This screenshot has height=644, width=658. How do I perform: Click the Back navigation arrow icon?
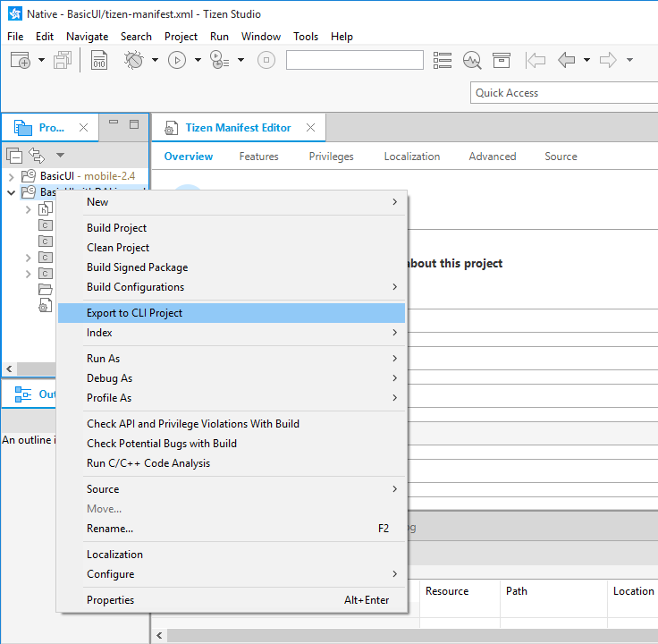coord(565,61)
